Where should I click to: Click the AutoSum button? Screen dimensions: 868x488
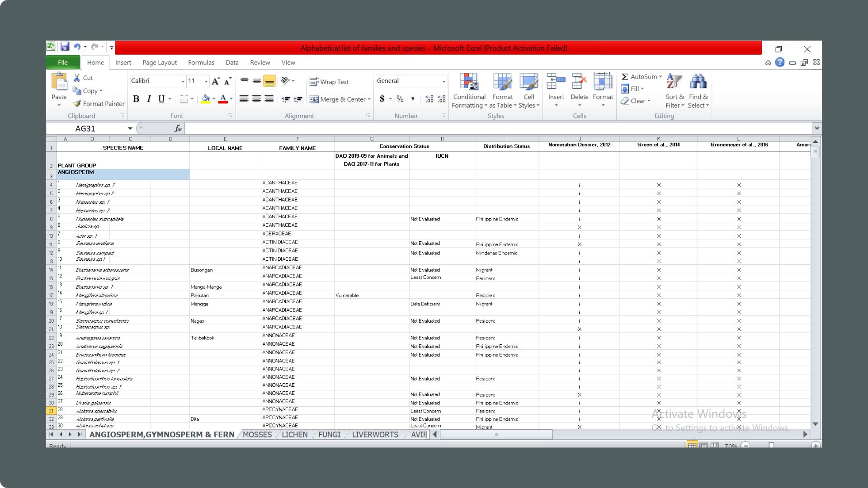(x=639, y=77)
